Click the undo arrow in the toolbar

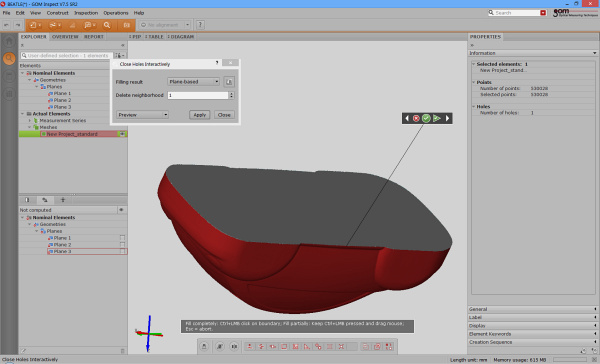(7, 25)
